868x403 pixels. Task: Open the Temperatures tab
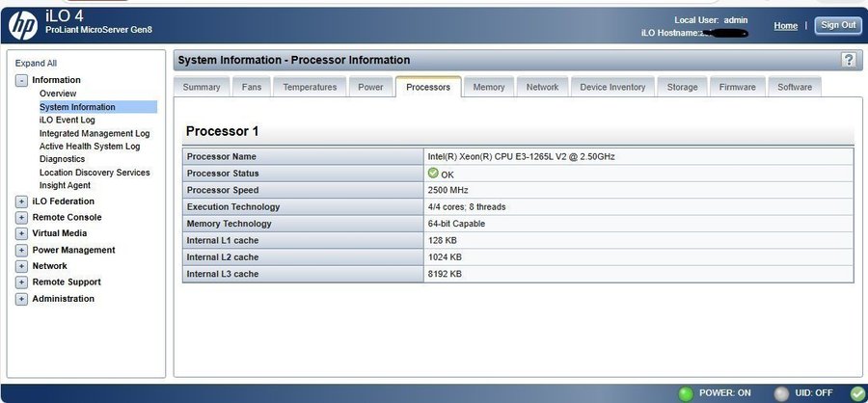(x=310, y=87)
